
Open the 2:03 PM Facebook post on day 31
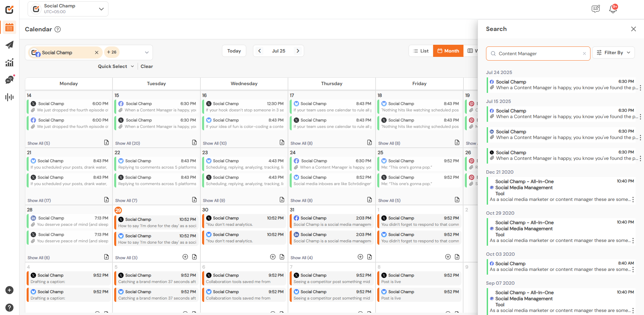click(332, 221)
